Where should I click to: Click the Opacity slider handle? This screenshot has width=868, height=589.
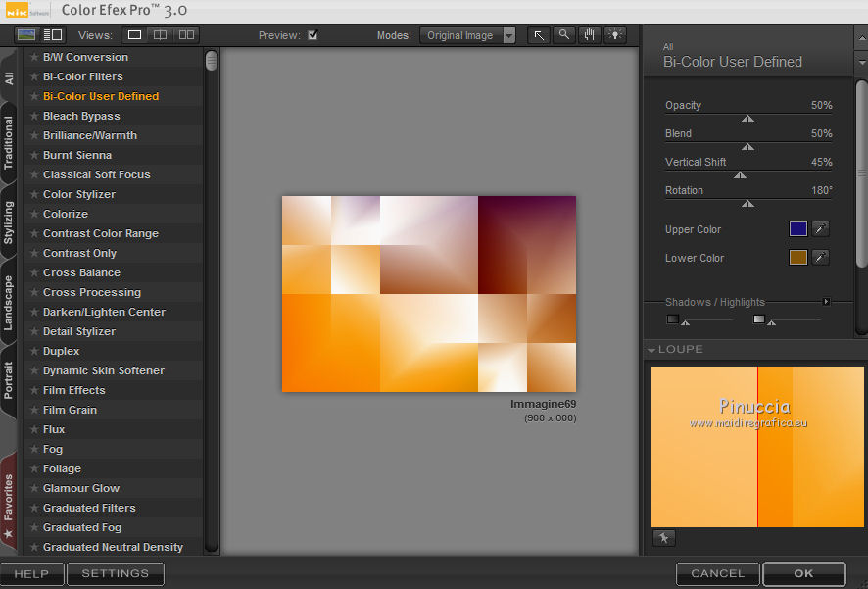[x=747, y=119]
